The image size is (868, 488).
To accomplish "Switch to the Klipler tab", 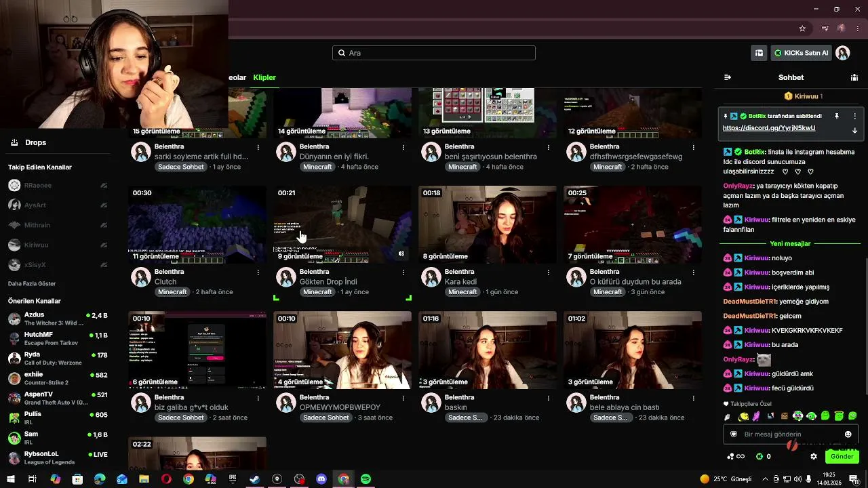I will click(264, 77).
